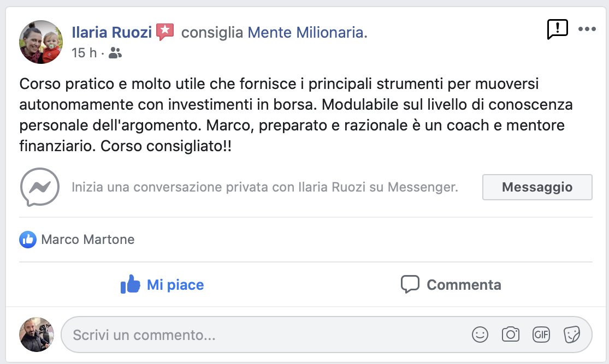Open the GIF selector

pyautogui.click(x=541, y=335)
